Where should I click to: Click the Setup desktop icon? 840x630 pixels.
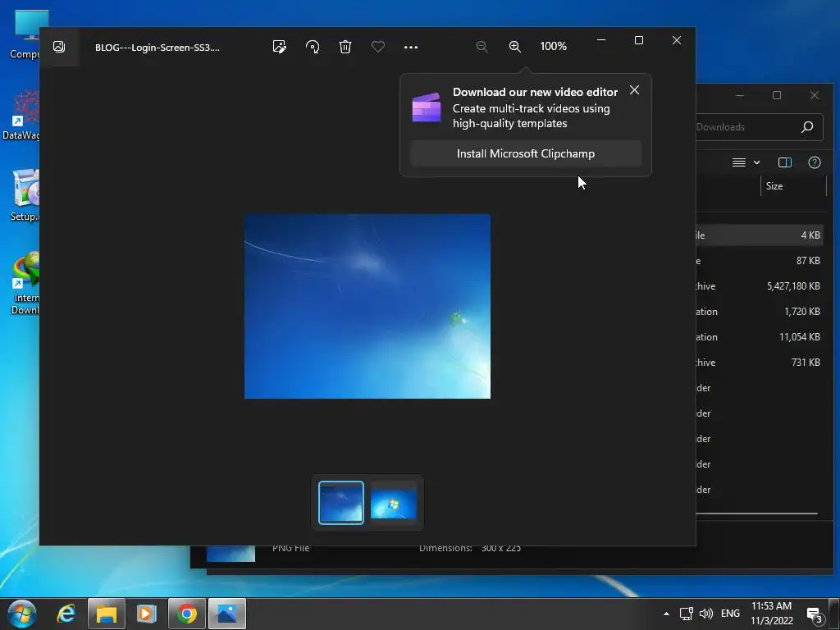(25, 195)
